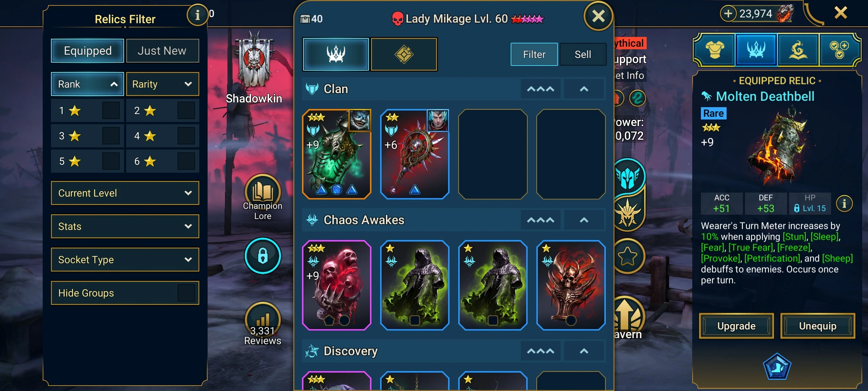Click the Unequip button

click(818, 326)
